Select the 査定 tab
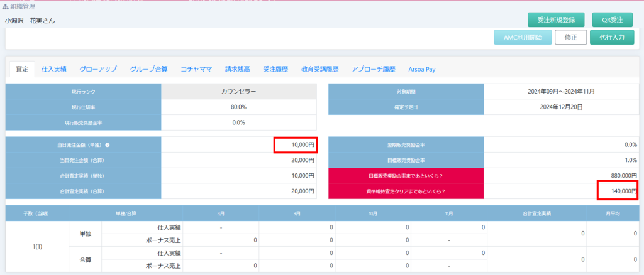The image size is (644, 275). click(x=22, y=69)
